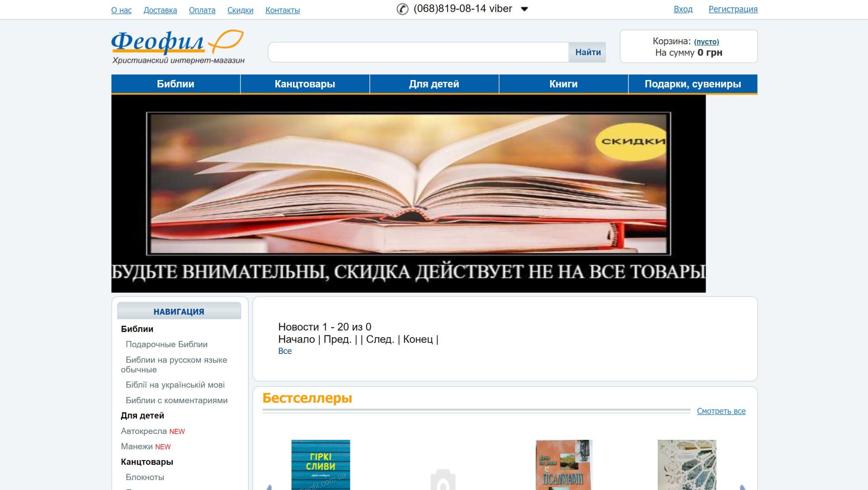The width and height of the screenshot is (868, 490).
Task: Open the Библии menu tab
Action: point(175,84)
